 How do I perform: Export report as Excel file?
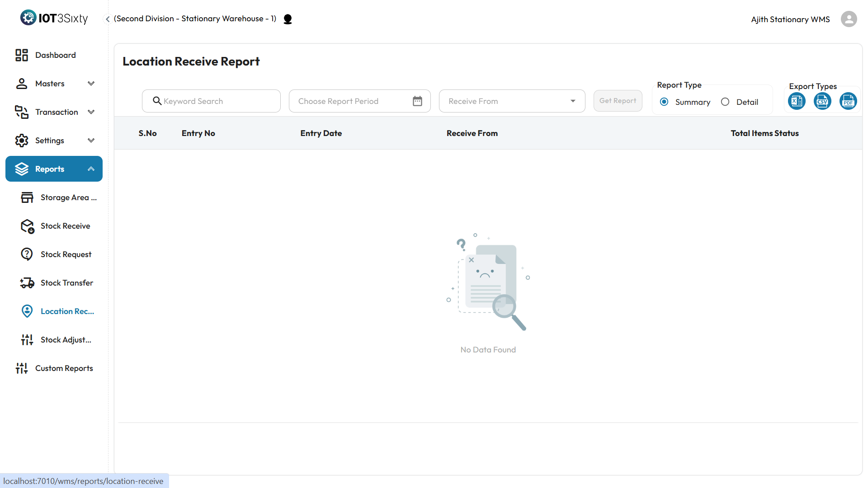pyautogui.click(x=797, y=101)
